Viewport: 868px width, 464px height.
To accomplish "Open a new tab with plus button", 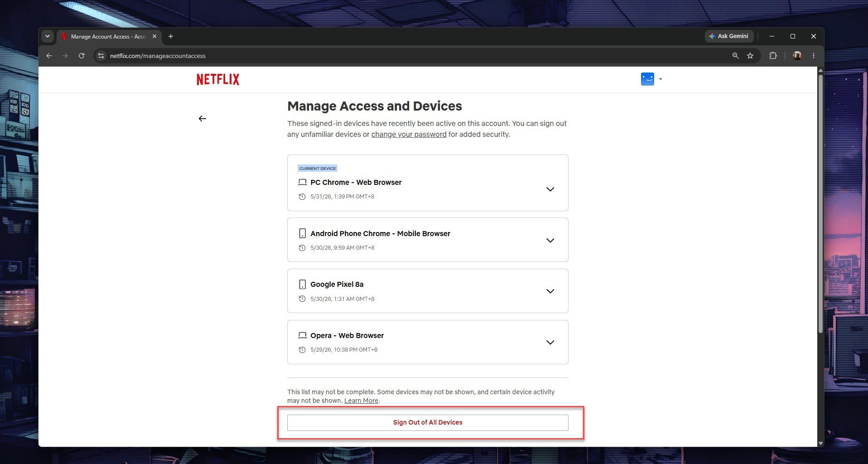I will click(171, 36).
